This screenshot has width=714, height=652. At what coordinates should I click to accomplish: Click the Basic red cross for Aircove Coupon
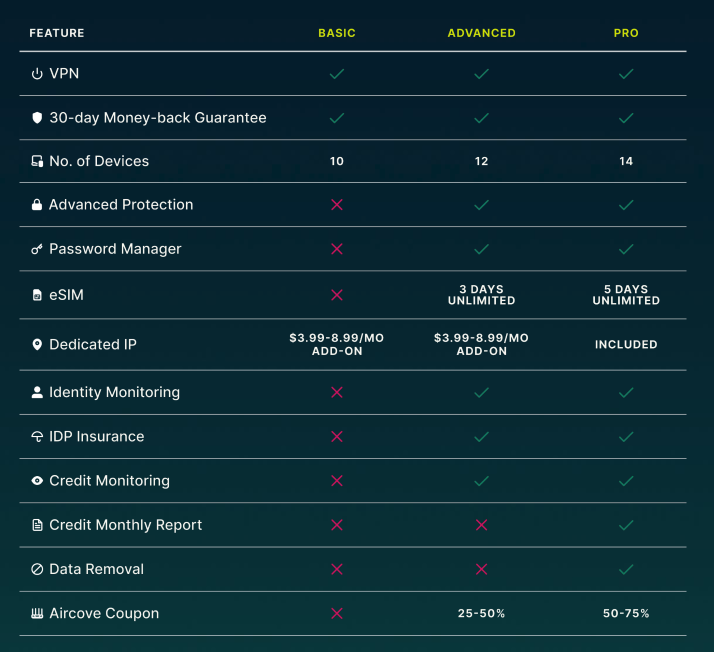click(x=337, y=613)
